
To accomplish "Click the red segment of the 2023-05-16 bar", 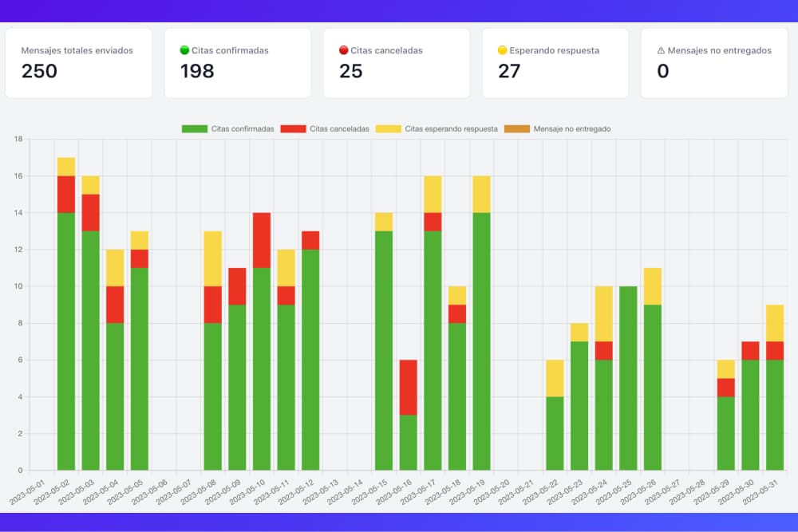I will point(408,387).
